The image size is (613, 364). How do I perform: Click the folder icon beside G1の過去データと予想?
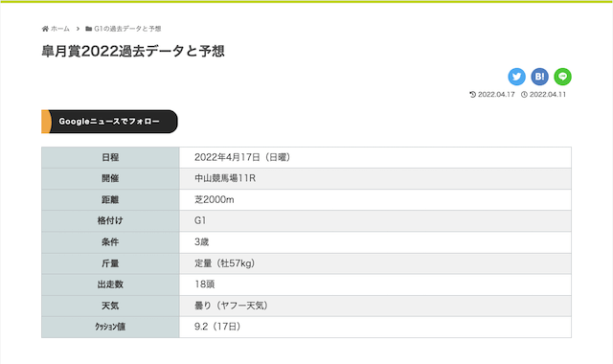(89, 29)
